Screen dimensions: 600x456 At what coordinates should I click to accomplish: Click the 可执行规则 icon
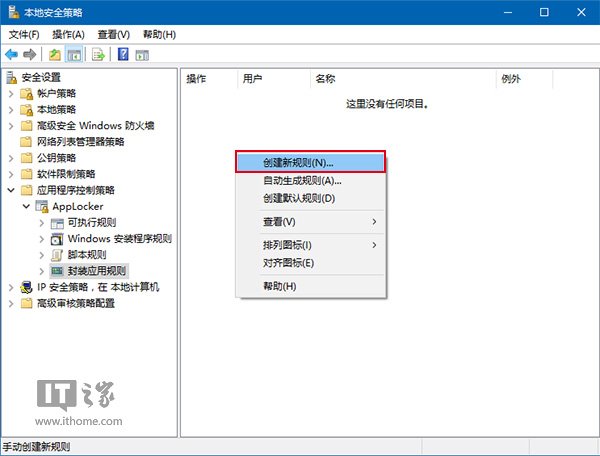[x=57, y=223]
